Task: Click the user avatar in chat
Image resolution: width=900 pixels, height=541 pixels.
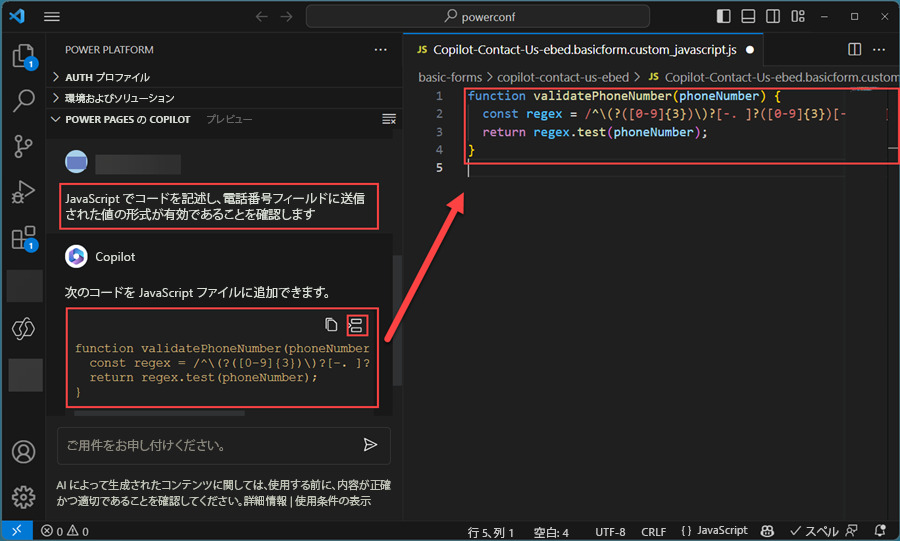Action: (76, 162)
